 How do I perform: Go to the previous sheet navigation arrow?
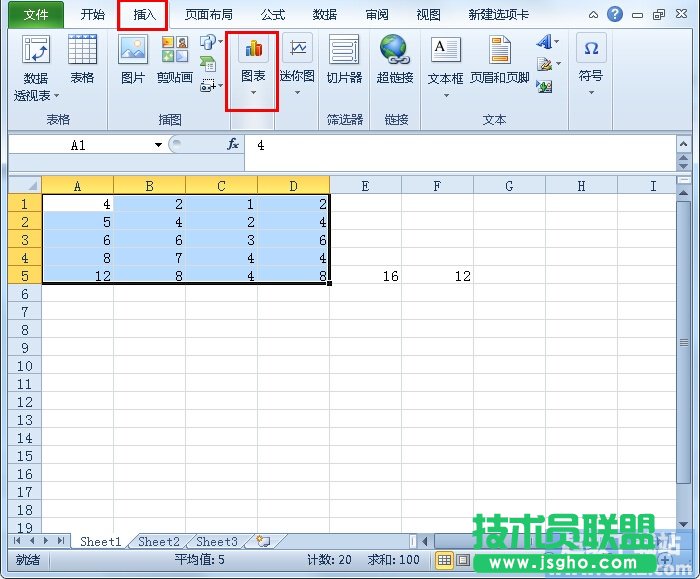coord(32,541)
